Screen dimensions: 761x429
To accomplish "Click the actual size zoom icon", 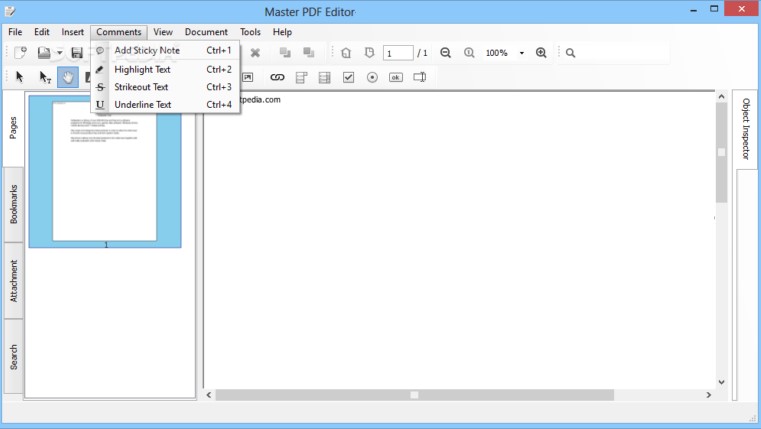I will pos(469,52).
